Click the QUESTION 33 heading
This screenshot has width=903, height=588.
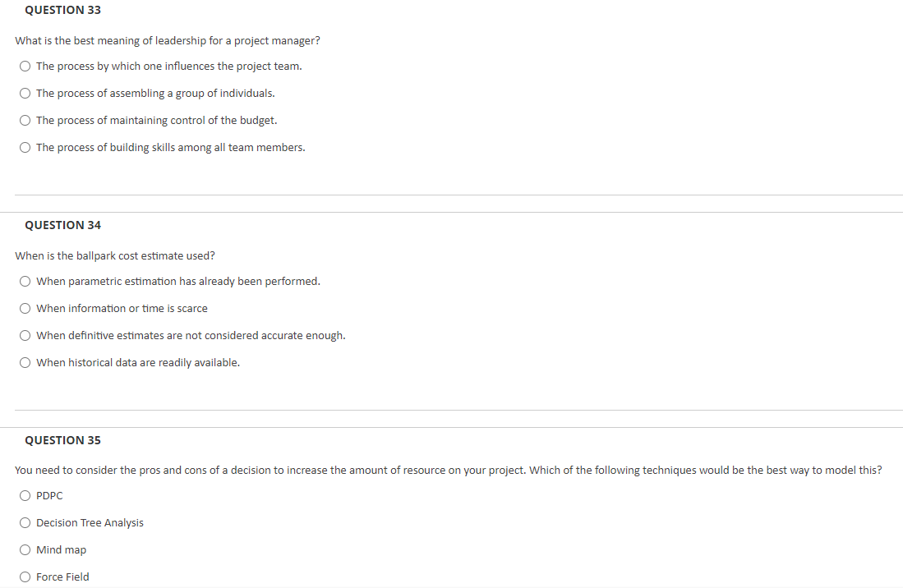click(62, 10)
